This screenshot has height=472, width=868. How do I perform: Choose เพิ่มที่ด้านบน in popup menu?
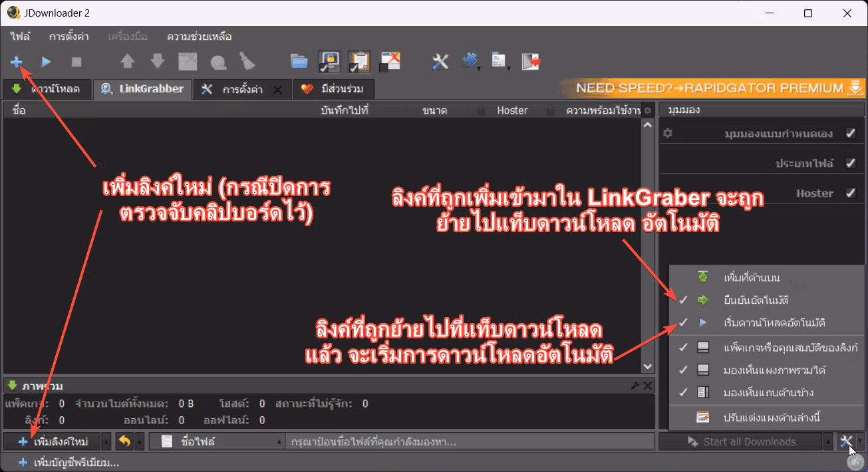pos(767,277)
